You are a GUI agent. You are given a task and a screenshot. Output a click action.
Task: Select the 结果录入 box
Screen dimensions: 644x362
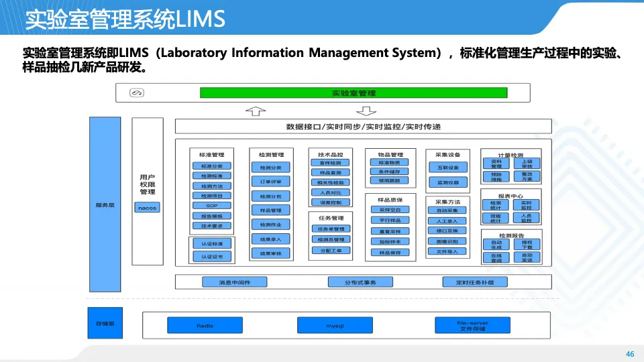tap(270, 239)
